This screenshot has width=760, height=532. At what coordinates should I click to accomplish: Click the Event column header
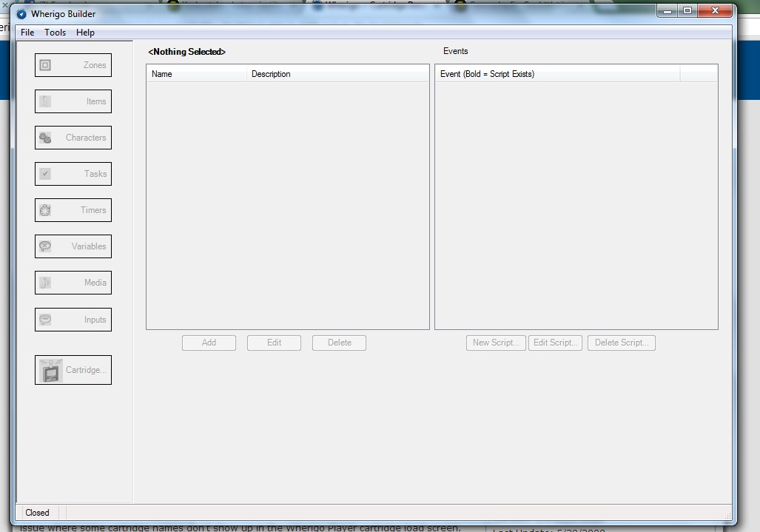pos(556,74)
